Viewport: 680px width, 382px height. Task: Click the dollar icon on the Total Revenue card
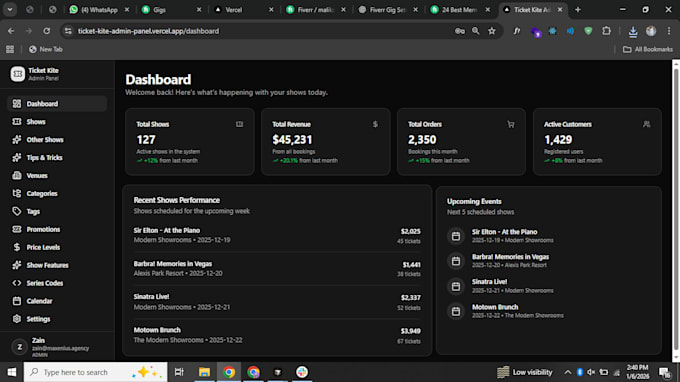[375, 124]
